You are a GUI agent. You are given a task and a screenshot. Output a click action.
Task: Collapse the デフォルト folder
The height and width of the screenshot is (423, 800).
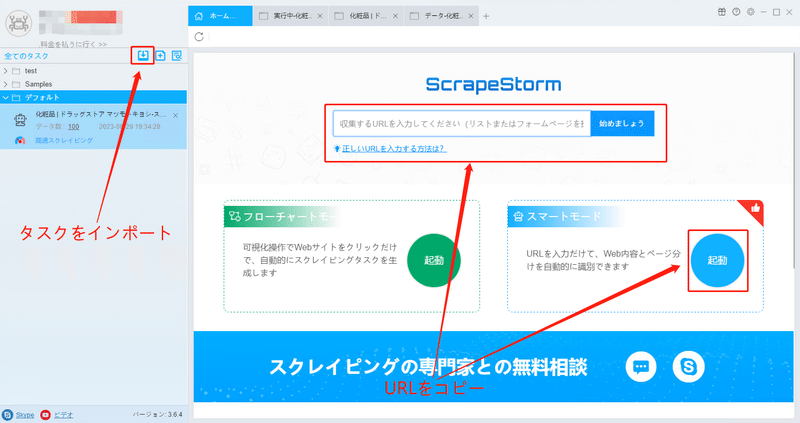click(6, 97)
